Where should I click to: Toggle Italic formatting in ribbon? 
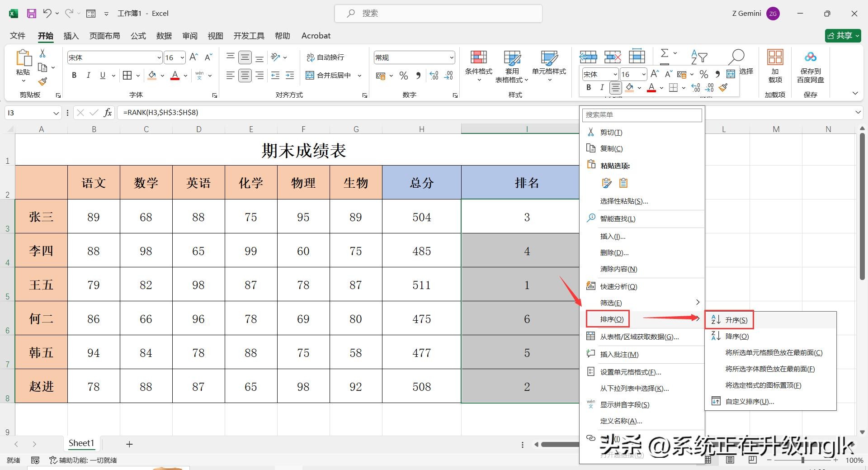point(89,76)
